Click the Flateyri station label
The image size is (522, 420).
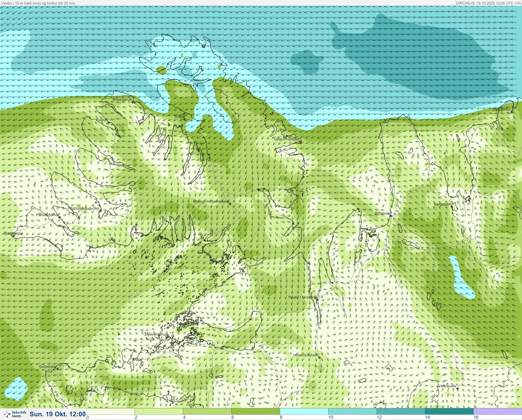(102, 120)
